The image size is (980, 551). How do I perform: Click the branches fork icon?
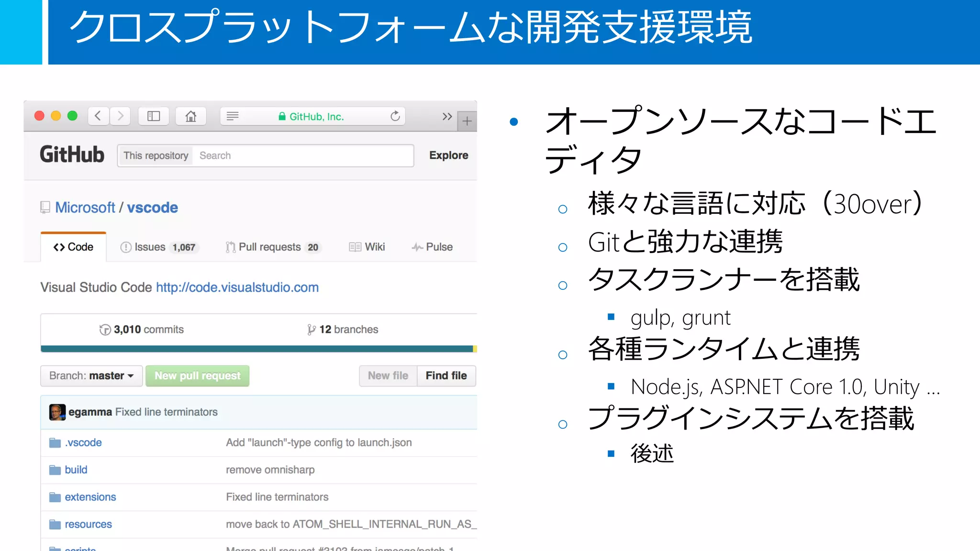click(x=312, y=330)
